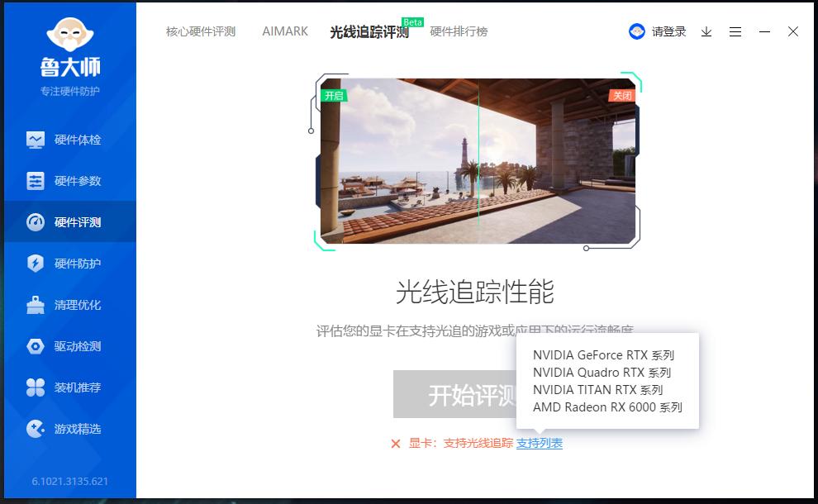This screenshot has width=818, height=504.
Task: Open the 硬件防护 hardware protection tool
Action: click(x=69, y=263)
